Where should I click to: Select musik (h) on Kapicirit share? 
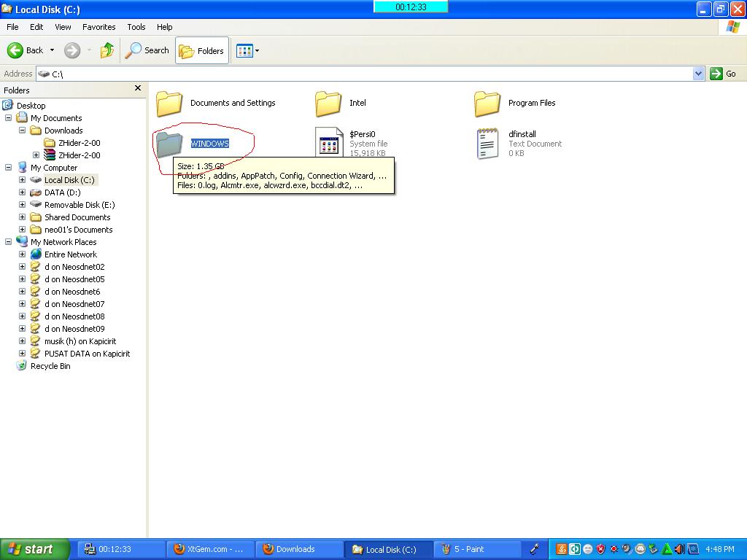pos(80,341)
